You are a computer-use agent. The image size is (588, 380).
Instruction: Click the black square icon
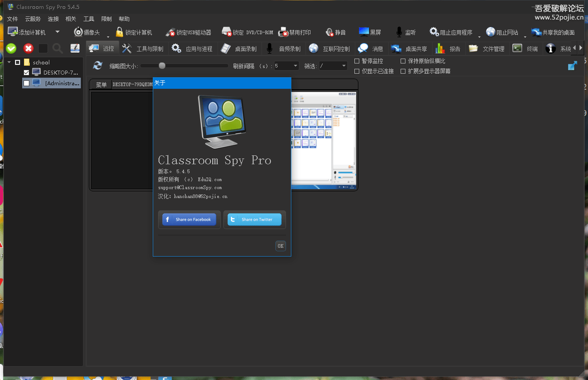tap(43, 48)
